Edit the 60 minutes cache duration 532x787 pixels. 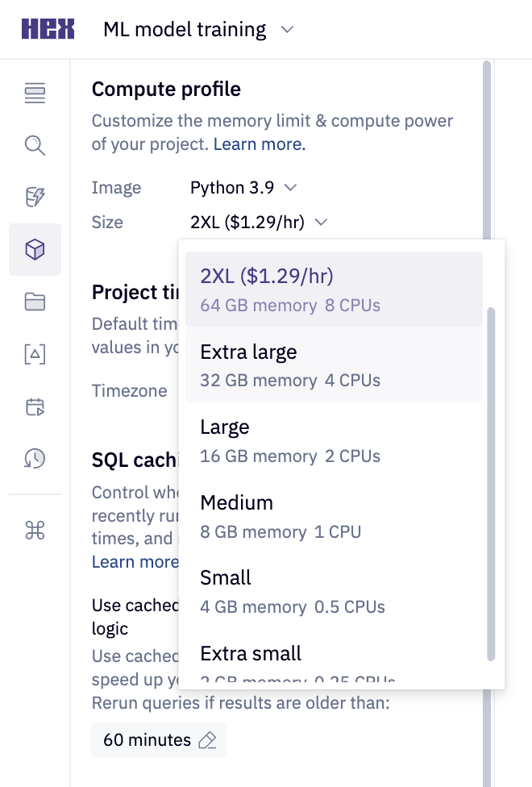click(158, 739)
